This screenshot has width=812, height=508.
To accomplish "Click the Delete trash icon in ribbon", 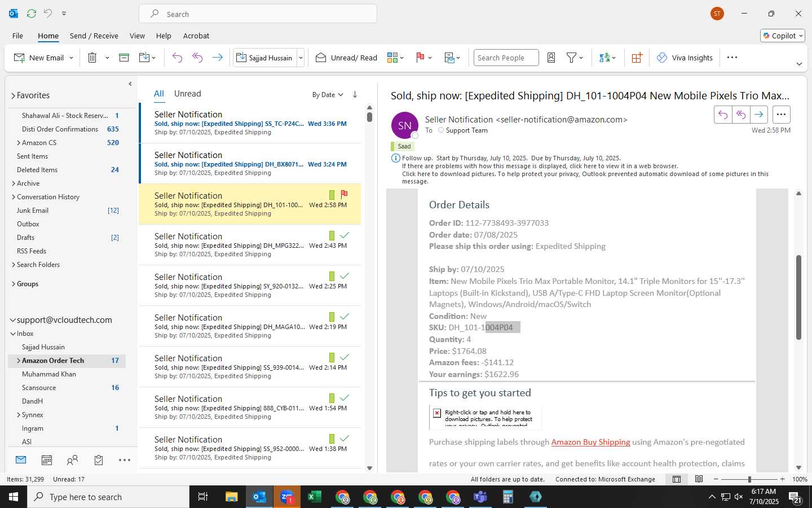I will (x=92, y=58).
